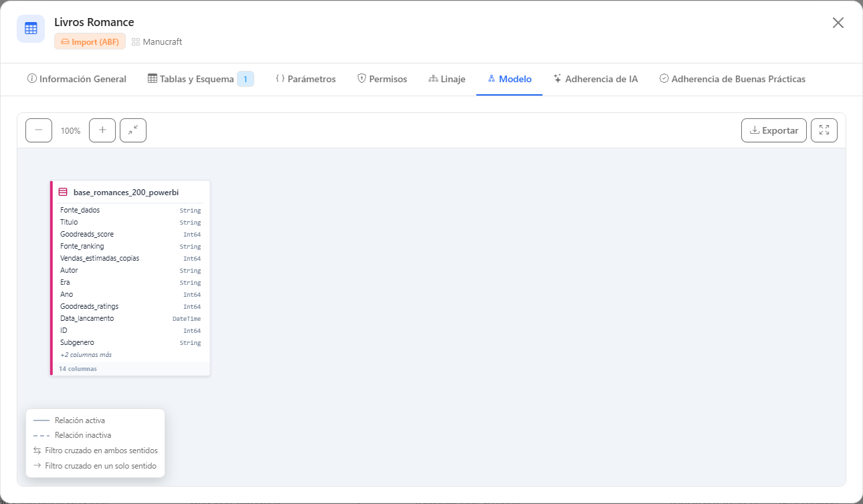Click the Relación activa legend entry

pyautogui.click(x=69, y=420)
